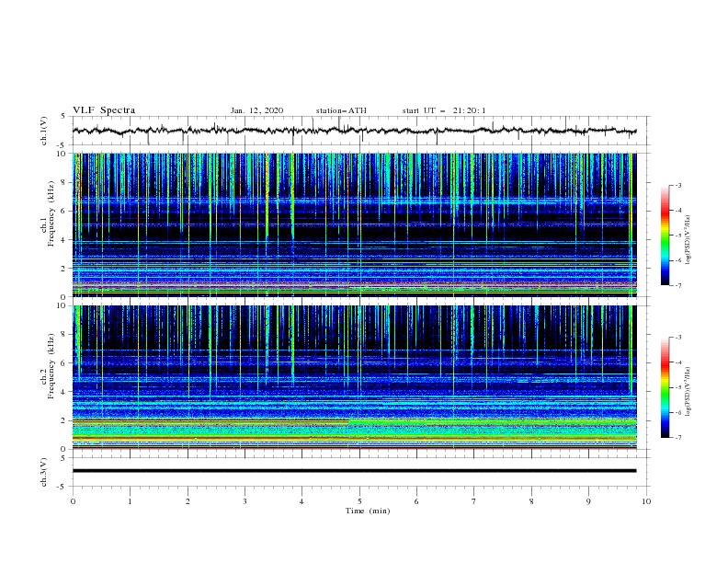Image resolution: width=728 pixels, height=563 pixels.
Task: Click the "10" tick label on the time axis
Action: (x=646, y=501)
